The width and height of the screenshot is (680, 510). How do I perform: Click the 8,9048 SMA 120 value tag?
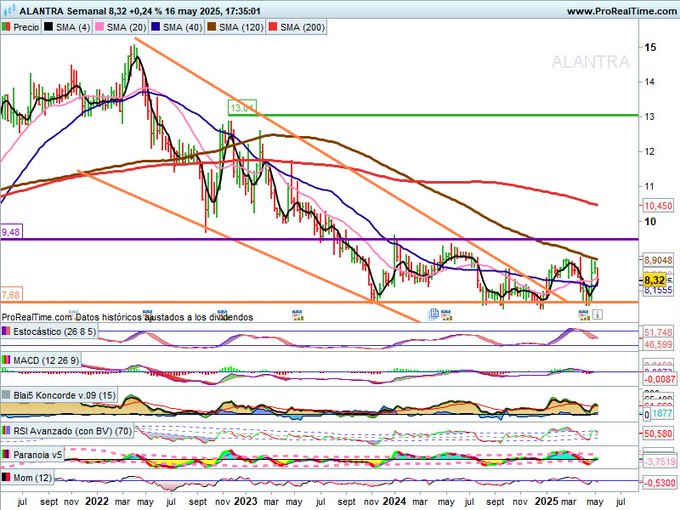pos(658,260)
